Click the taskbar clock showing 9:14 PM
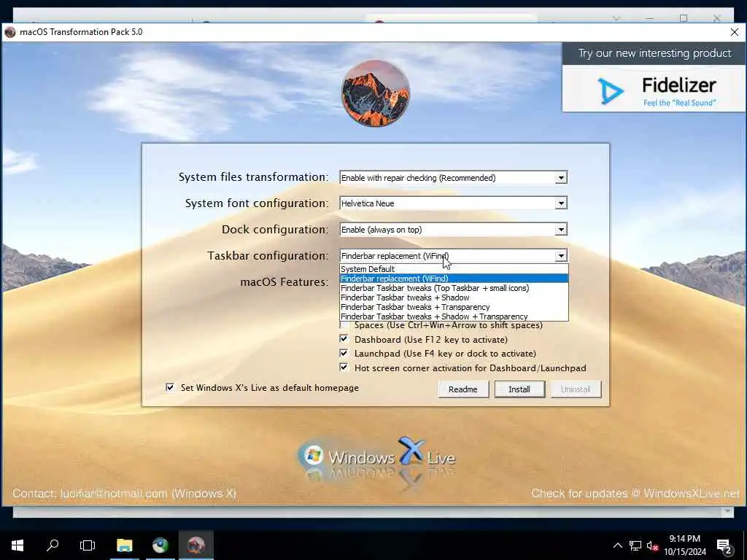This screenshot has width=747, height=560. pos(684,545)
